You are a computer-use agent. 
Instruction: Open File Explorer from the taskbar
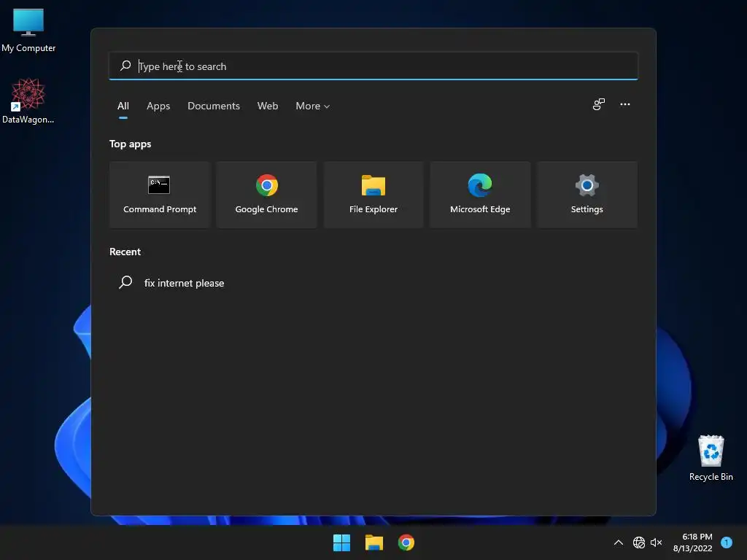[x=374, y=542]
